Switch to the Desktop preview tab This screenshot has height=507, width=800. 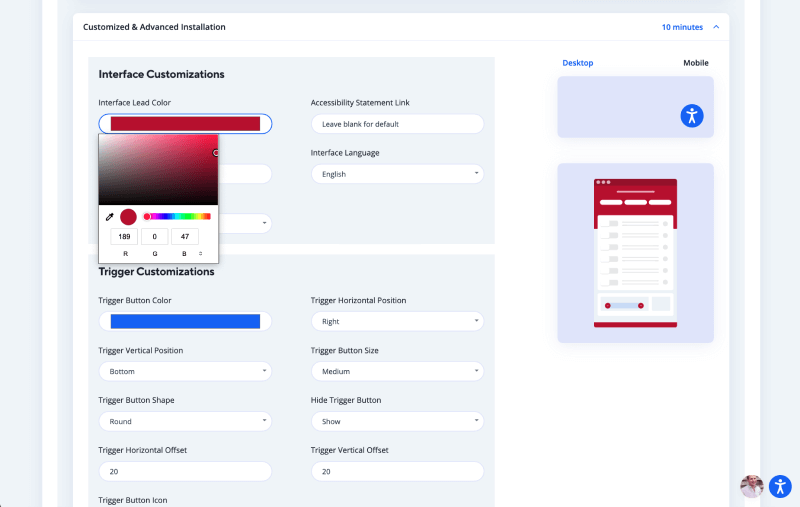(578, 63)
